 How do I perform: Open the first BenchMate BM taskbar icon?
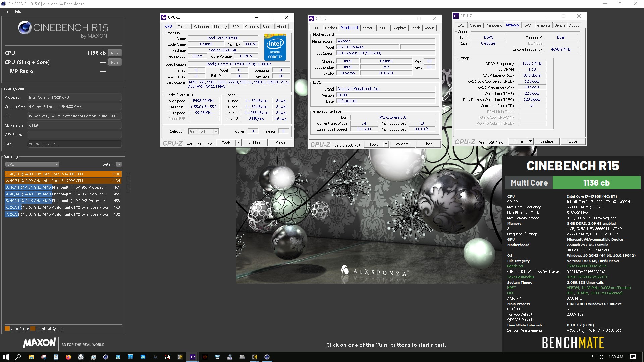point(180,357)
